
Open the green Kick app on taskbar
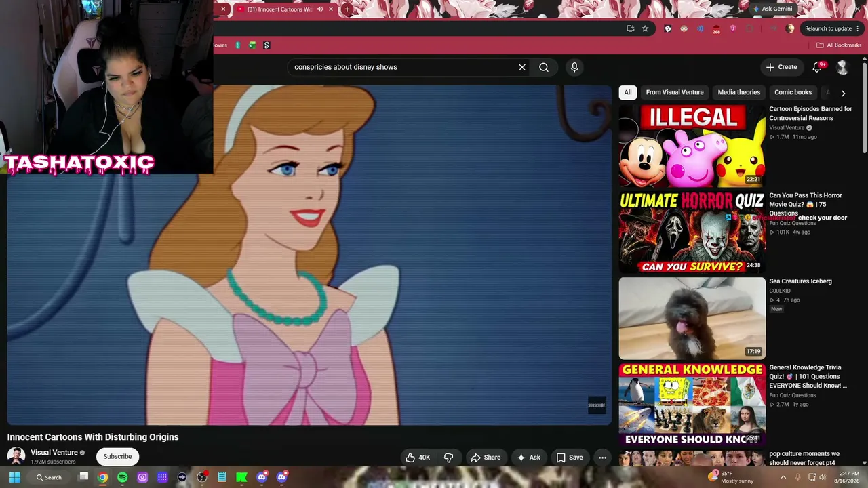click(241, 477)
